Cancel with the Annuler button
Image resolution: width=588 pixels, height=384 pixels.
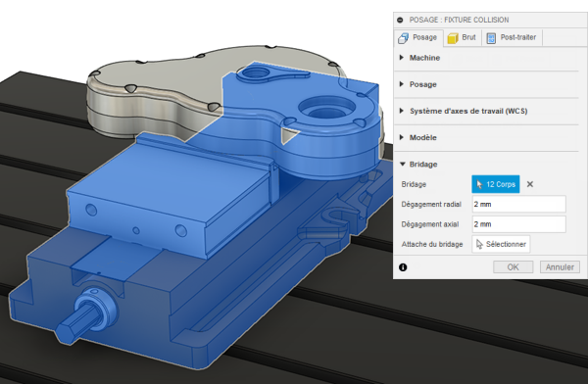pos(560,267)
